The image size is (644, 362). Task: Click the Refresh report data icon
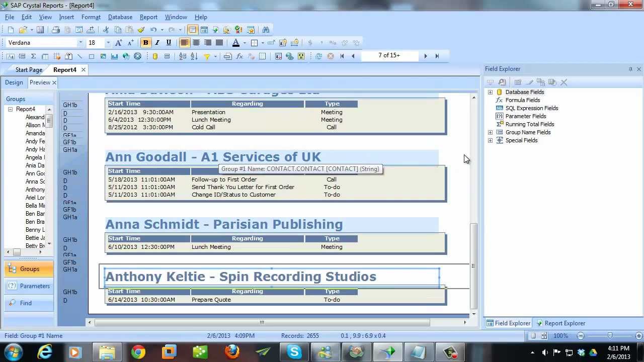(x=318, y=56)
